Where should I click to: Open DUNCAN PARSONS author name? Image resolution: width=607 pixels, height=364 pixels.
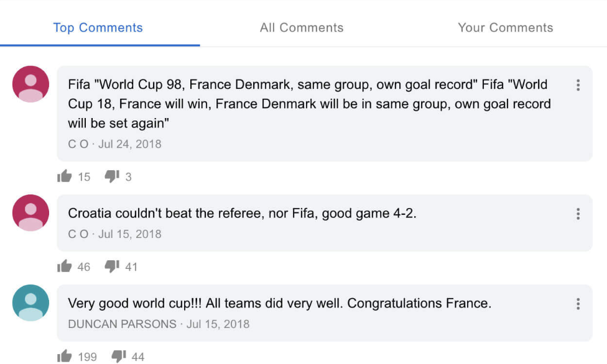(x=122, y=324)
